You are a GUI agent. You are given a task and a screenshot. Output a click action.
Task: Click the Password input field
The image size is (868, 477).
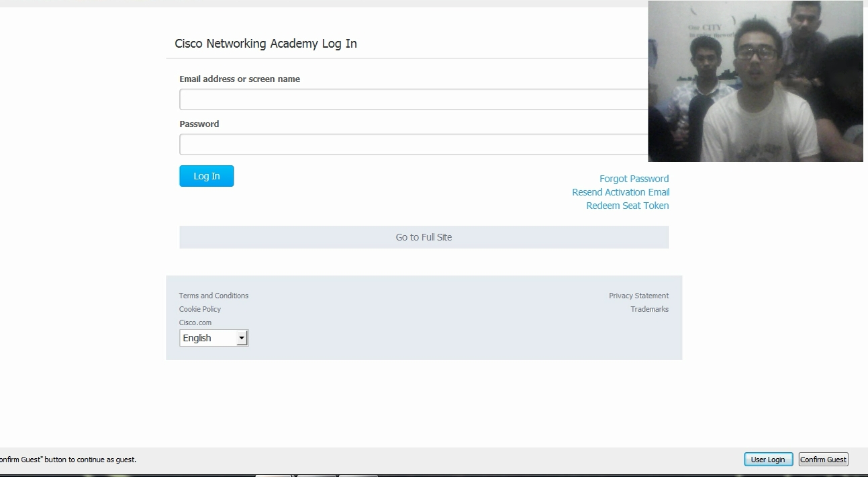coord(414,144)
